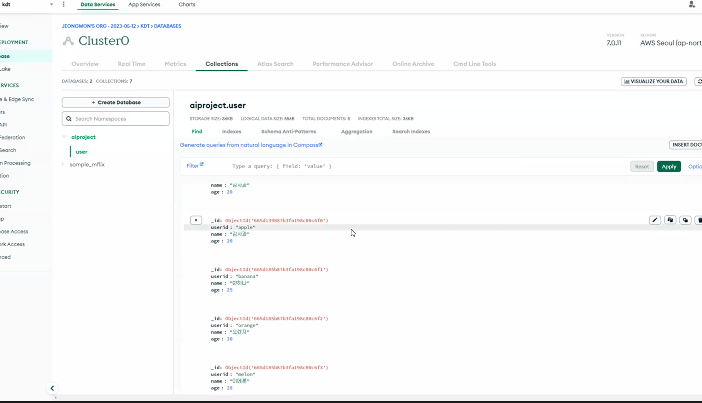Expand the apple document with its toggle

[x=196, y=220]
